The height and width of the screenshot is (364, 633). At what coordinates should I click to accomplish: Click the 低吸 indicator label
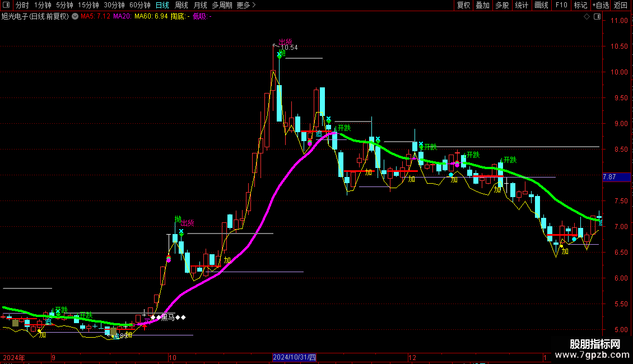(x=202, y=17)
